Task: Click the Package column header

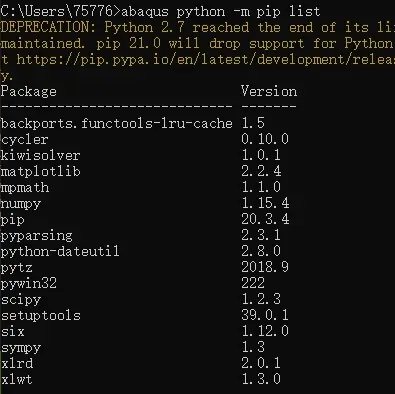Action: pyautogui.click(x=29, y=91)
